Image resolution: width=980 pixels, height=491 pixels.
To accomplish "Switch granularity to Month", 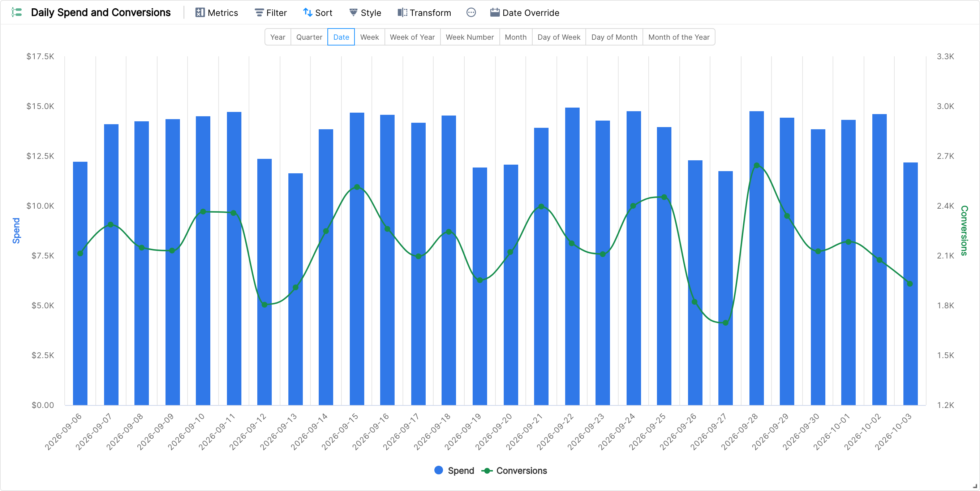I will [x=516, y=37].
